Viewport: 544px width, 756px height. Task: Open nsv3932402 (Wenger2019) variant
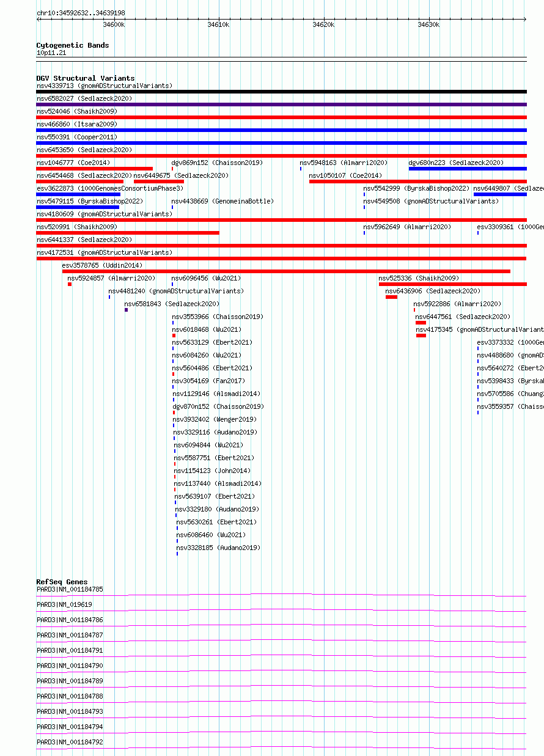click(x=215, y=419)
